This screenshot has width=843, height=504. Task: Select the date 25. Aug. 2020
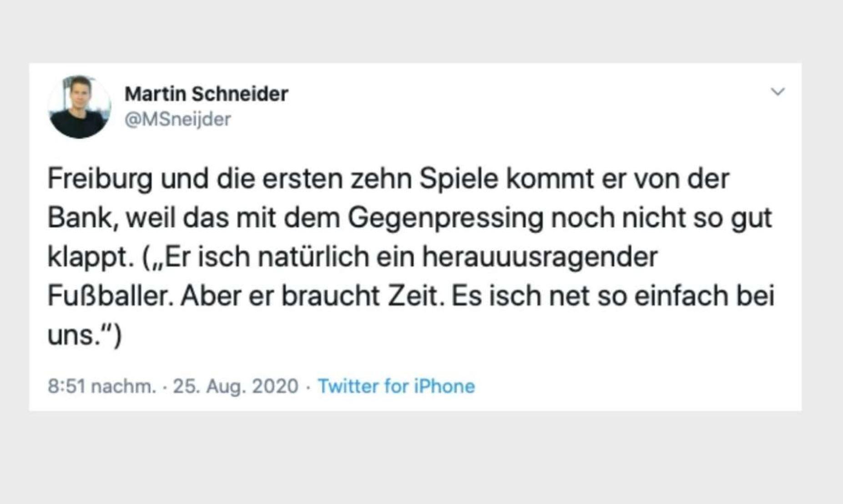click(235, 386)
